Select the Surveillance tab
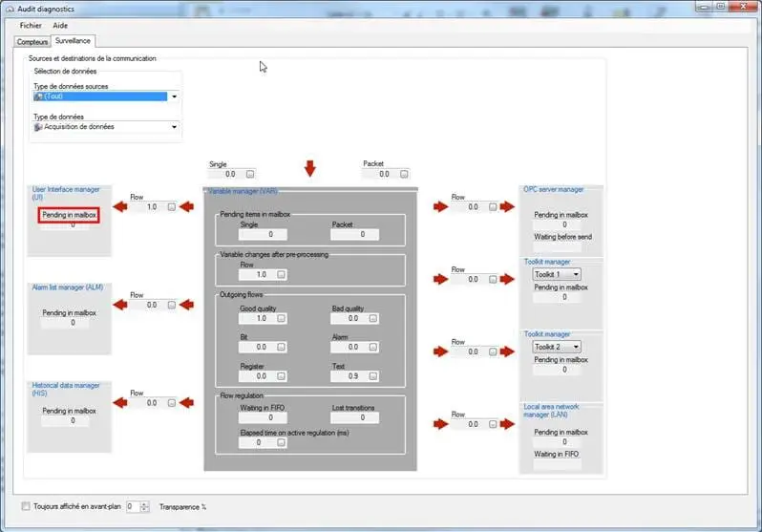 (74, 42)
